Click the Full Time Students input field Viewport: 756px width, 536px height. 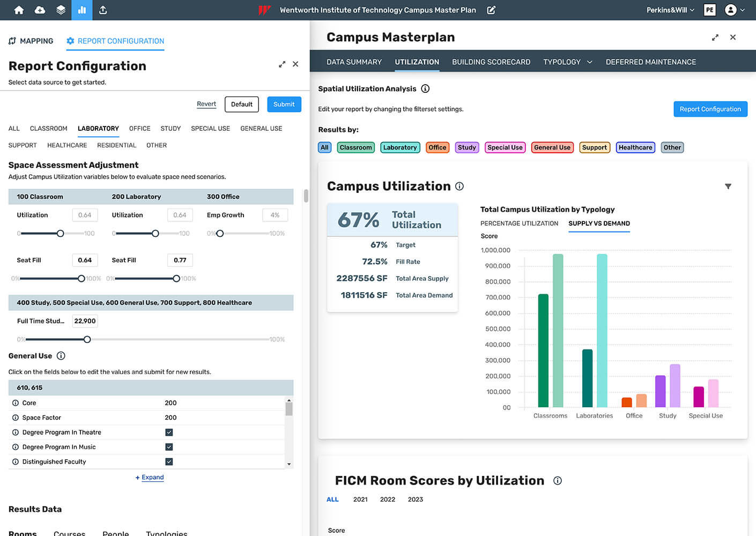click(85, 321)
